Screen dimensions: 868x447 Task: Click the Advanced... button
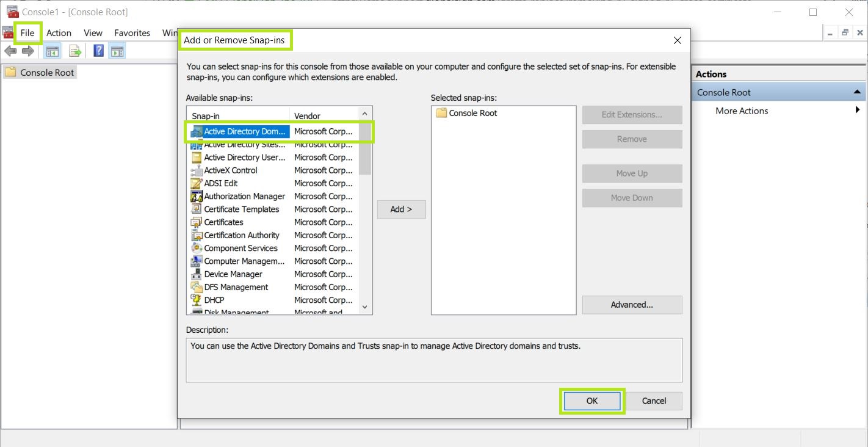[632, 305]
